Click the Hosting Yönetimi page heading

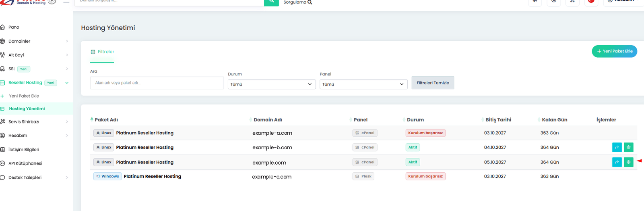(x=108, y=28)
